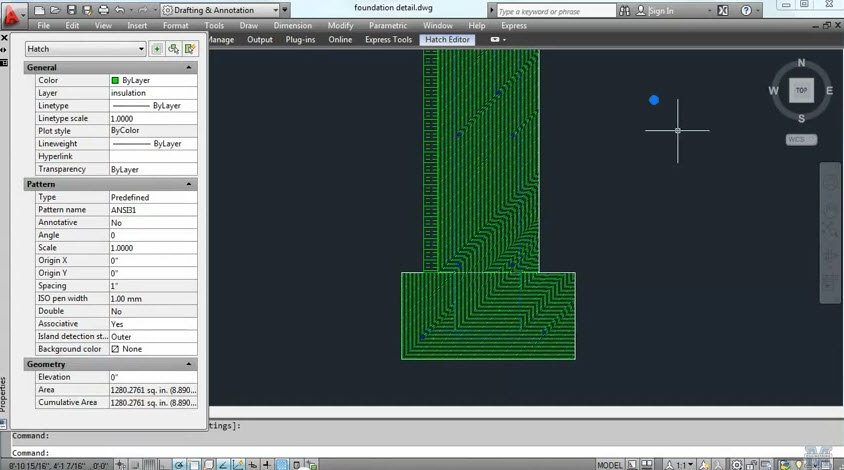Screen dimensions: 844x470
Task: Click the N compass direction on ViewCube
Action: point(801,62)
